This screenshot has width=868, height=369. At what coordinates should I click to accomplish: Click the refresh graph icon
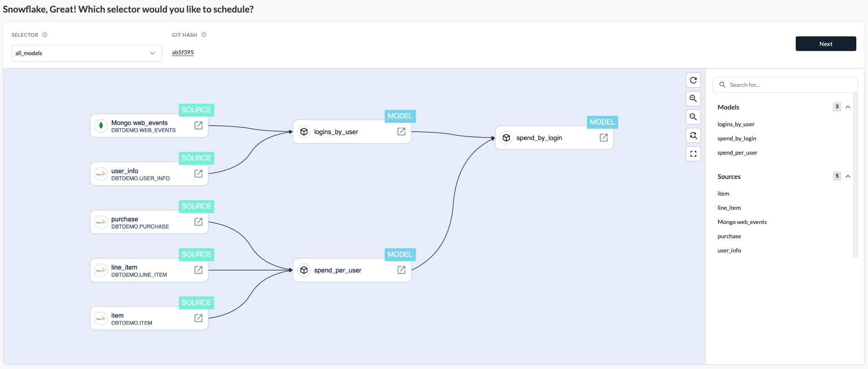[693, 80]
